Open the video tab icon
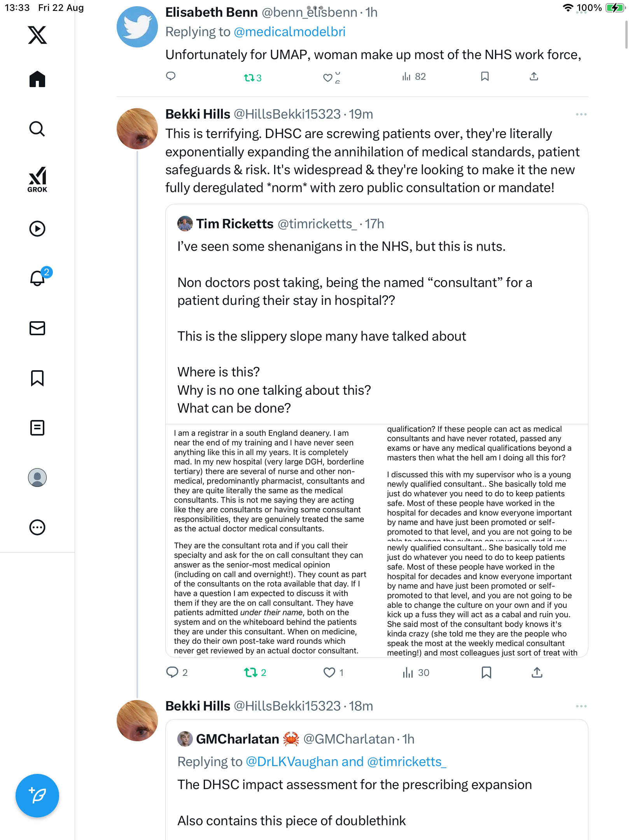Screen dimensions: 630x840 point(37,229)
